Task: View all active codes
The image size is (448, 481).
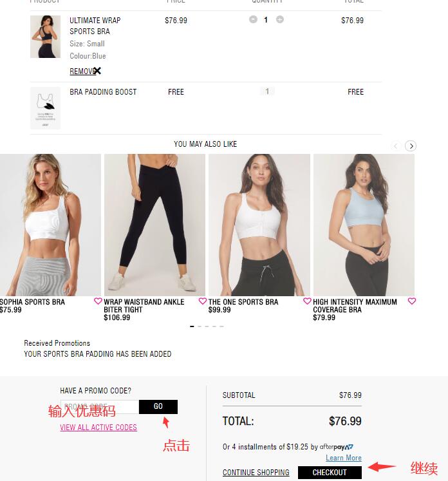Action: 98,428
